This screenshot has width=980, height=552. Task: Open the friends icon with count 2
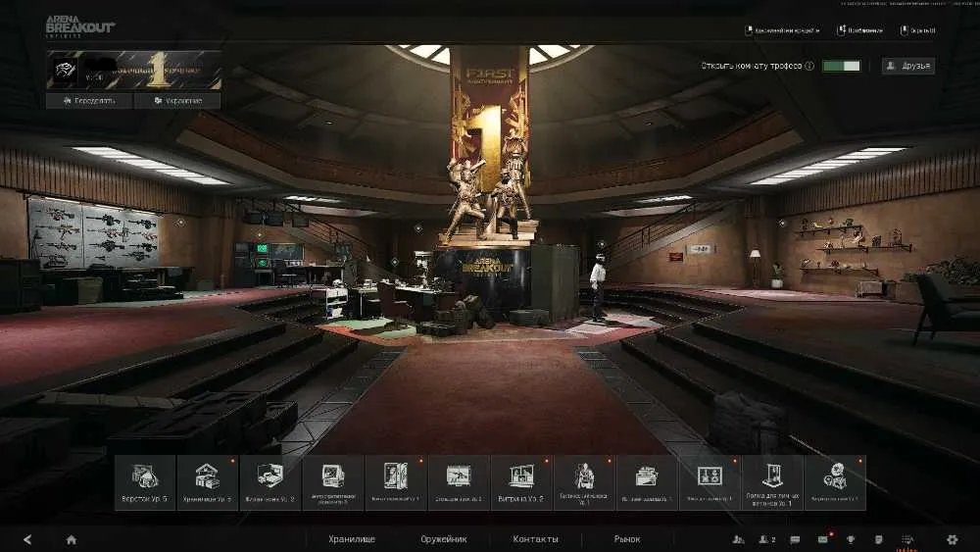(x=767, y=539)
